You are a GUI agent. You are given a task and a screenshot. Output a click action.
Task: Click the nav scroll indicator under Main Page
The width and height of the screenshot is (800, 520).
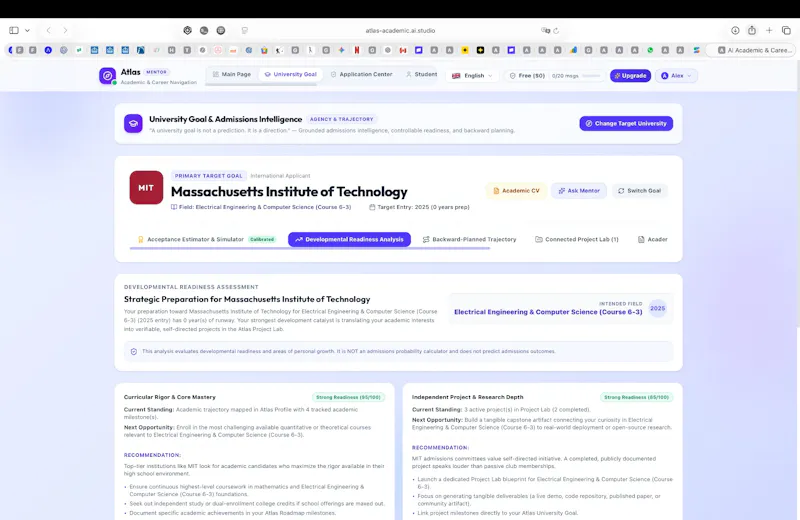click(261, 85)
